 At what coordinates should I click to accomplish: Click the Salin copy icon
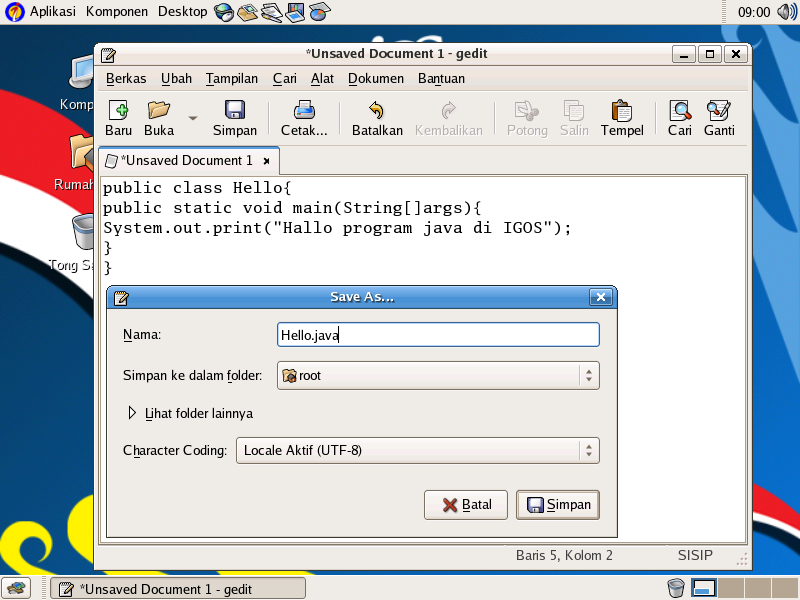click(574, 110)
